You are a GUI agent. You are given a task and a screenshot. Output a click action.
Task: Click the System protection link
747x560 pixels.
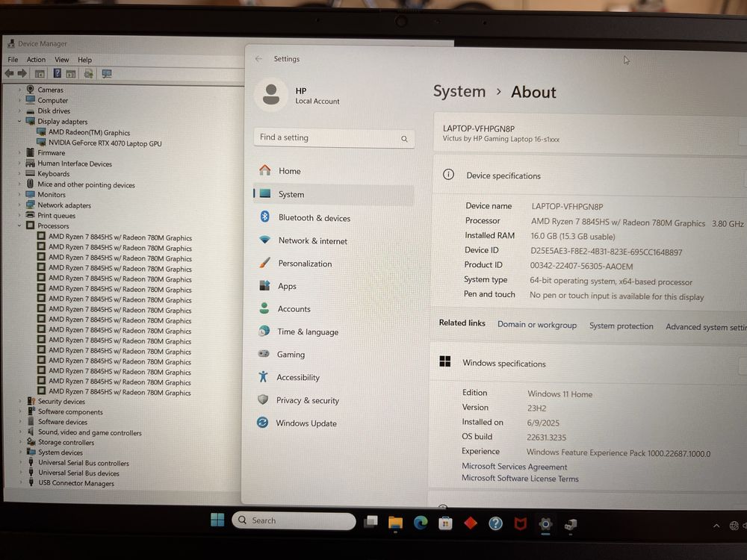point(622,326)
